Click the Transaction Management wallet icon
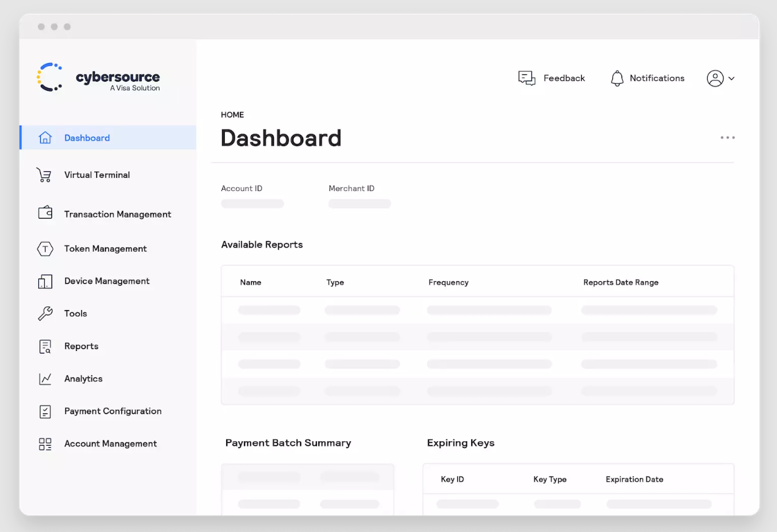Viewport: 777px width, 532px height. tap(45, 213)
